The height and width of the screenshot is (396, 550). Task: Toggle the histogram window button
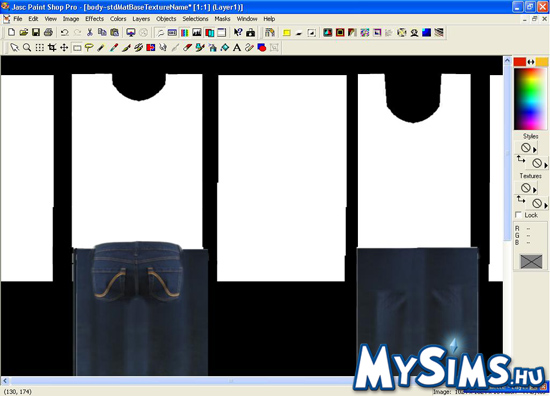[197, 33]
